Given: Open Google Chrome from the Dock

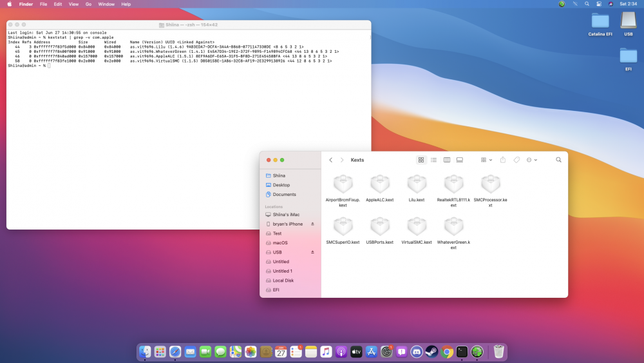Looking at the screenshot, I should tap(447, 352).
